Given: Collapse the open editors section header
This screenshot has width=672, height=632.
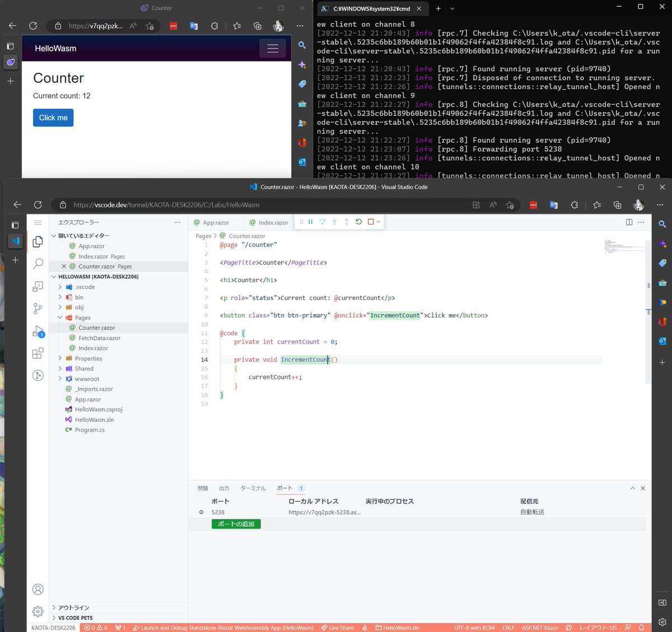Looking at the screenshot, I should pos(119,236).
